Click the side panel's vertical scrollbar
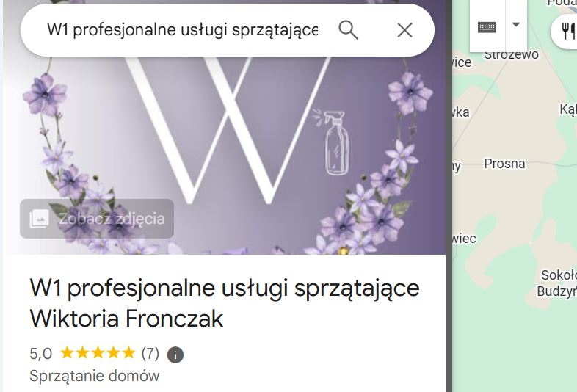577x392 pixels. pyautogui.click(x=449, y=196)
